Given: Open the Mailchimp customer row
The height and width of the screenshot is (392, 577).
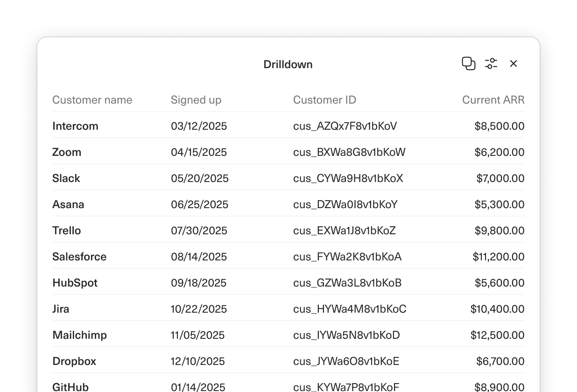Looking at the screenshot, I should [x=79, y=335].
